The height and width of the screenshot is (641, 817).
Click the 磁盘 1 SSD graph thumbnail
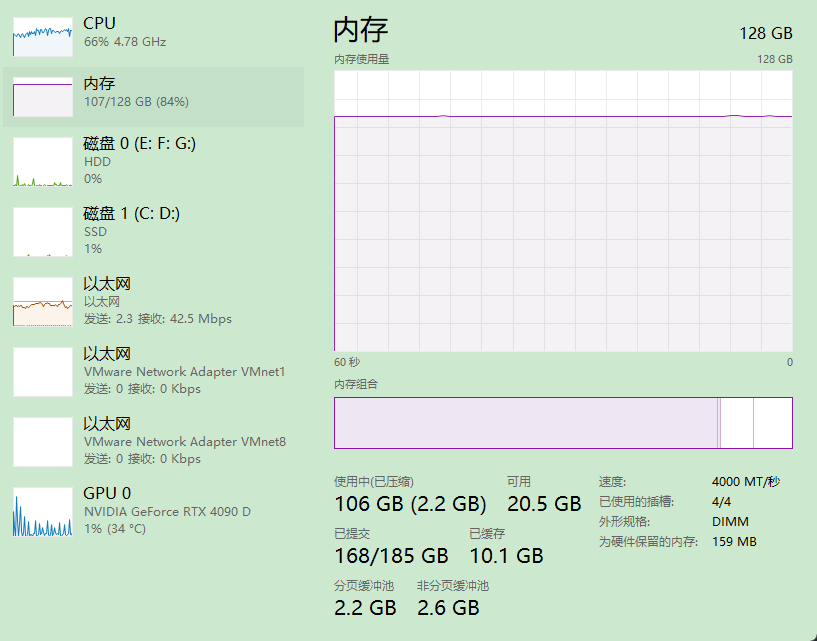43,232
